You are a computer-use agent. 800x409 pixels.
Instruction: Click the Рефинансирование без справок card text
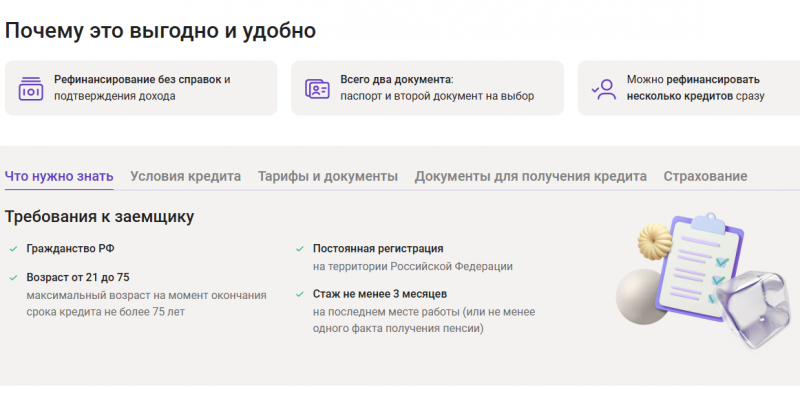(142, 88)
